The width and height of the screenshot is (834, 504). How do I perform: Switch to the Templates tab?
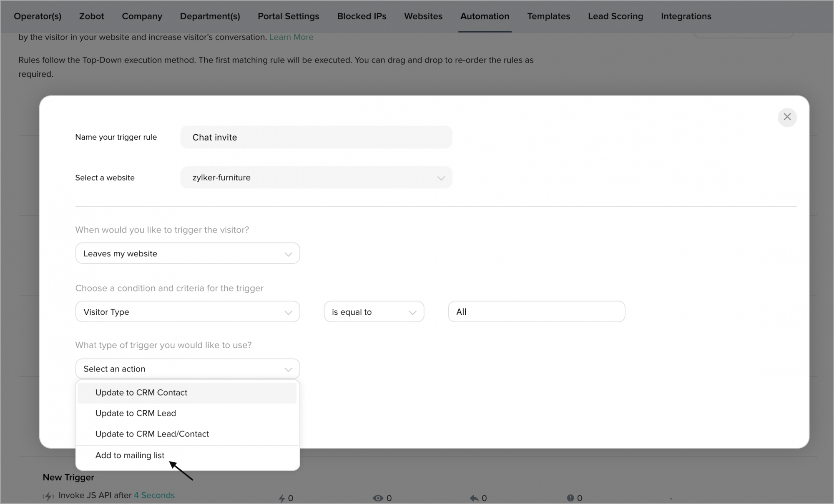(548, 16)
